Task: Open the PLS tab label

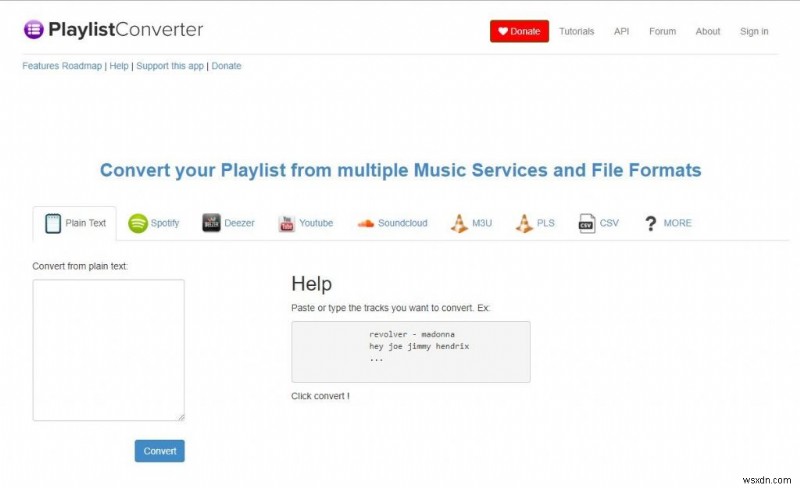Action: [545, 223]
